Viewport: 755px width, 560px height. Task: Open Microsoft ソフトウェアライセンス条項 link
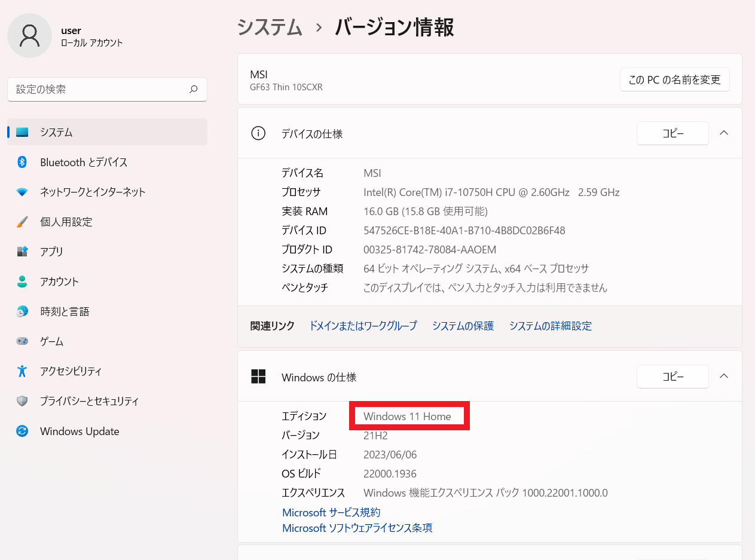(357, 528)
